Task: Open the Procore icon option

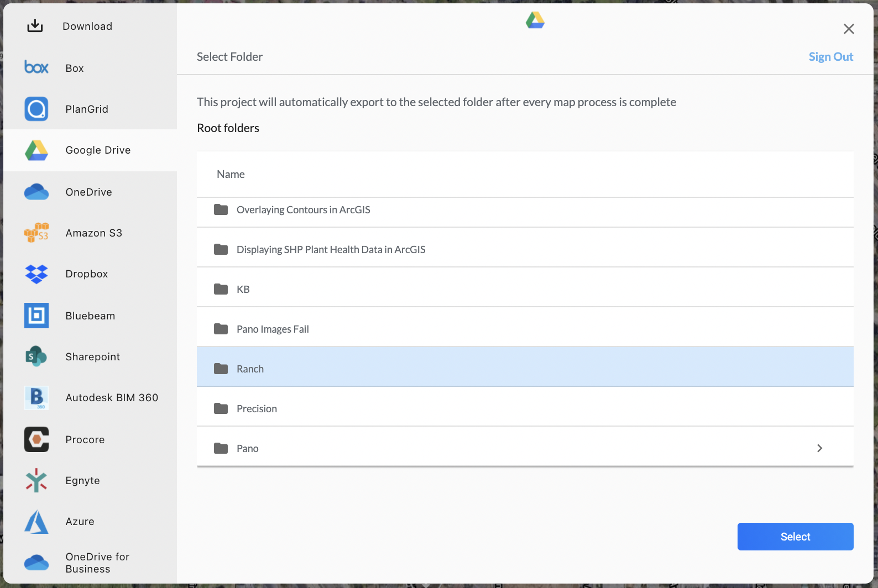Action: (36, 439)
